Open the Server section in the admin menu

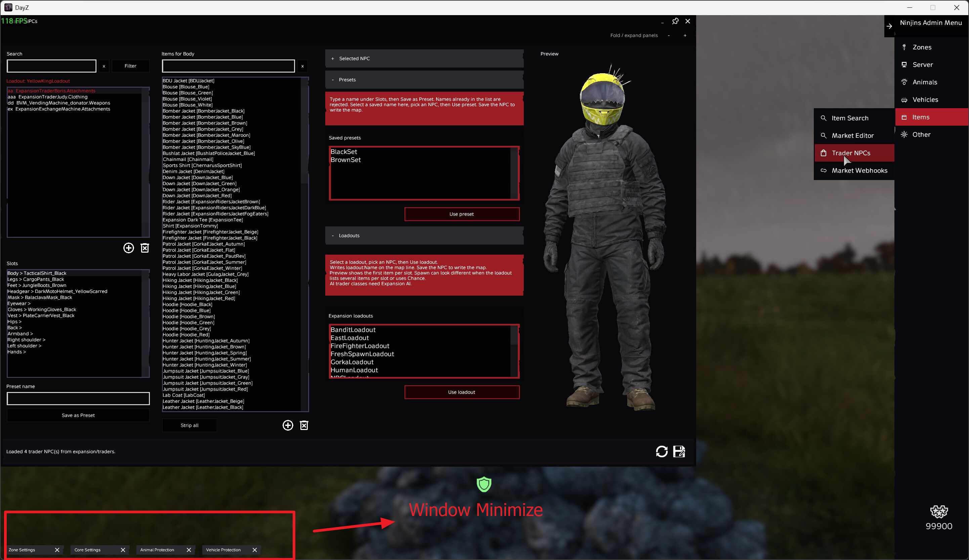(931, 64)
